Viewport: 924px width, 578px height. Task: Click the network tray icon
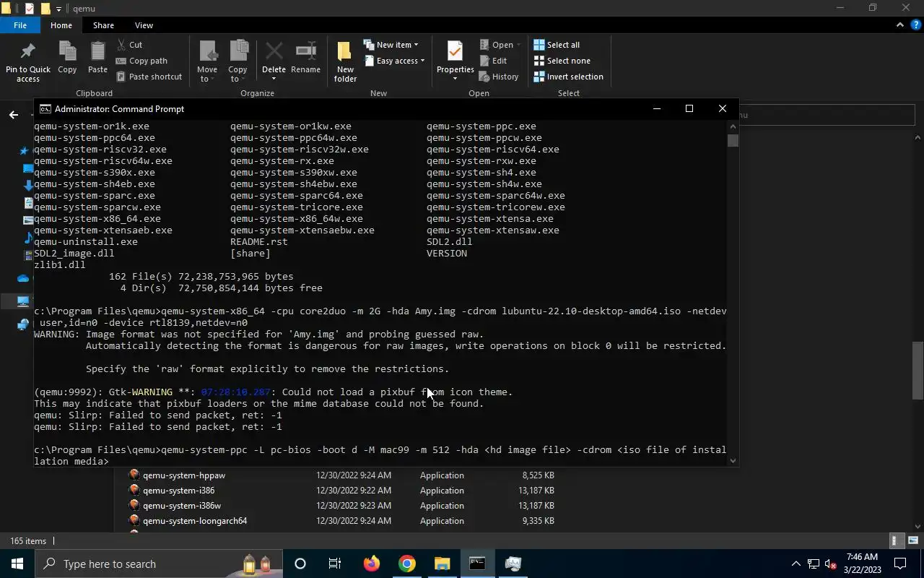[x=814, y=564]
